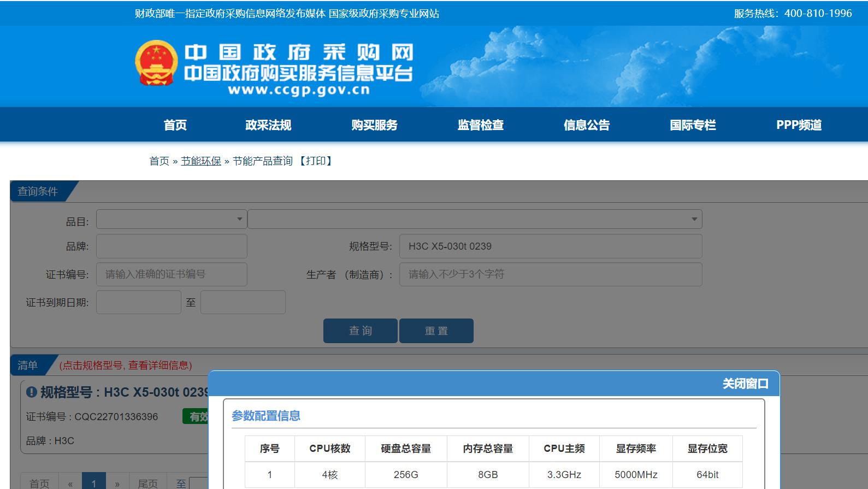Click the www.ccgp.gov.cn site address
Viewport: 868px width, 489px height.
point(299,90)
